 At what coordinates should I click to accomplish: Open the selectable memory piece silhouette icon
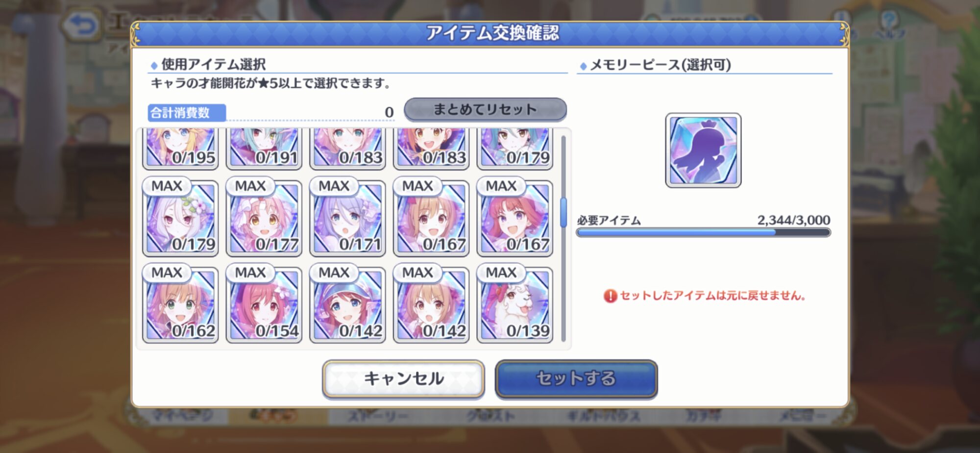703,151
